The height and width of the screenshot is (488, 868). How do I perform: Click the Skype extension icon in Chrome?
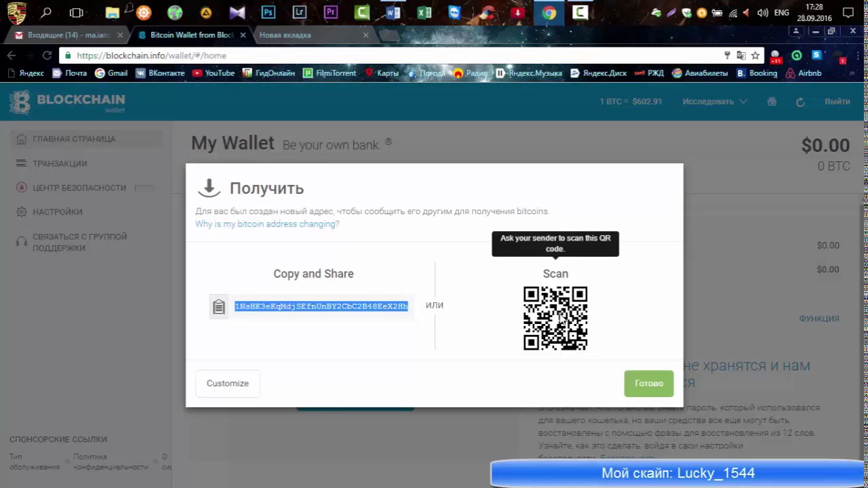pos(817,56)
